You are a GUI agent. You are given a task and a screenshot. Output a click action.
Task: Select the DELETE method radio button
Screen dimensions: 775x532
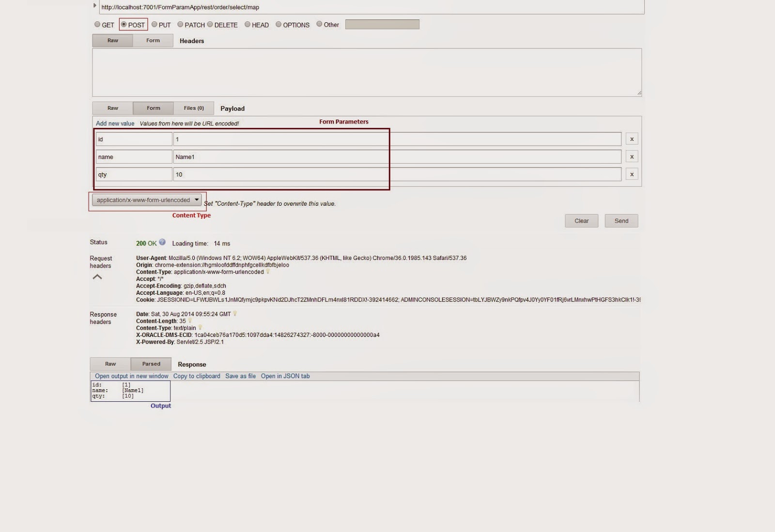tap(210, 24)
